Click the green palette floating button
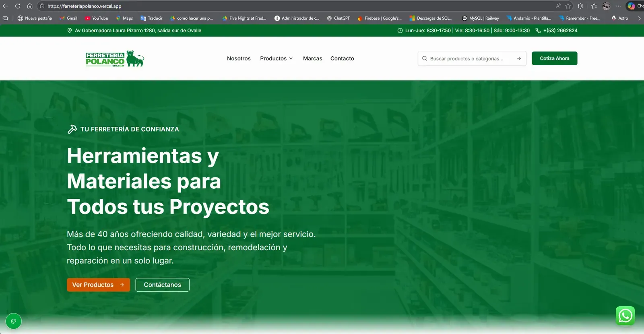Viewport: 644px width, 334px height. click(x=13, y=321)
